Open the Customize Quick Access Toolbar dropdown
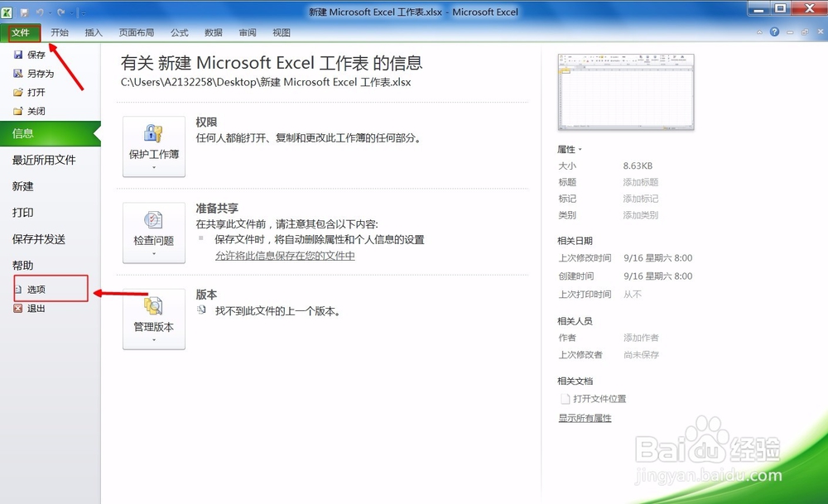828x504 pixels. pos(84,12)
